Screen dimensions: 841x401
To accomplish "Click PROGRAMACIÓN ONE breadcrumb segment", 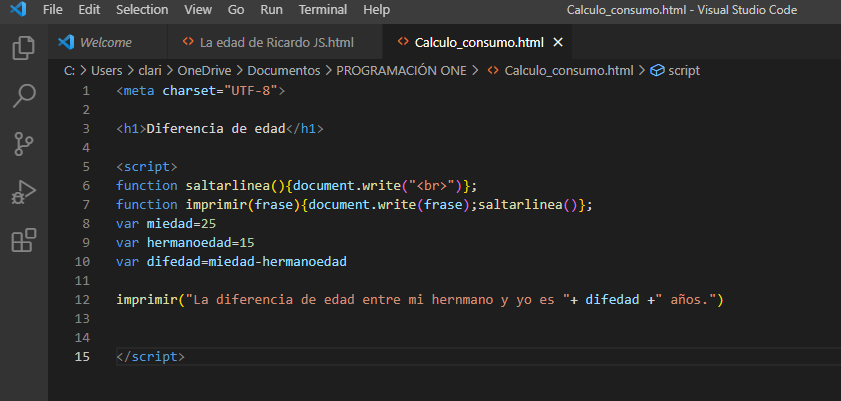I will [x=401, y=71].
